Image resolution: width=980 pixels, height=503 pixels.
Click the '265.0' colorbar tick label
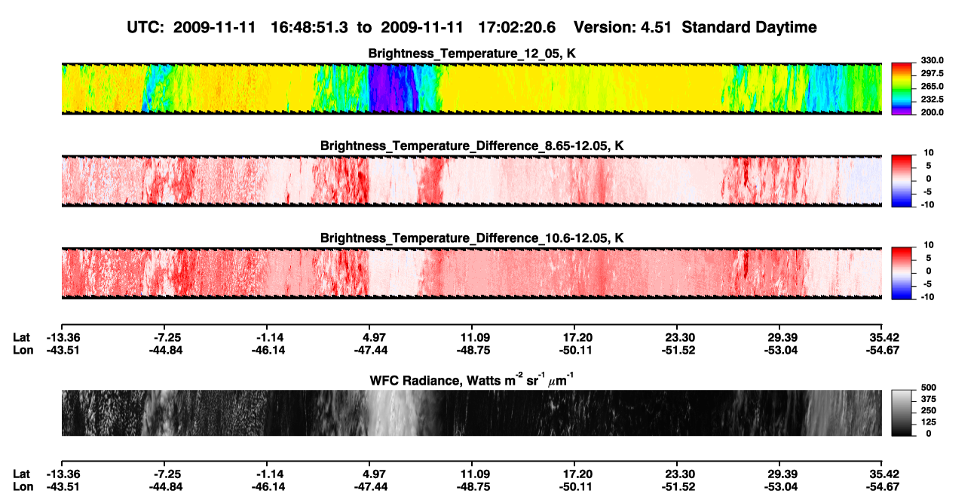click(x=930, y=87)
